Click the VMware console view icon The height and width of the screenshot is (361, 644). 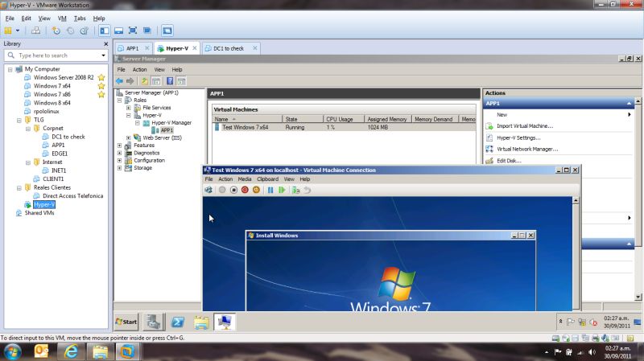[167, 31]
